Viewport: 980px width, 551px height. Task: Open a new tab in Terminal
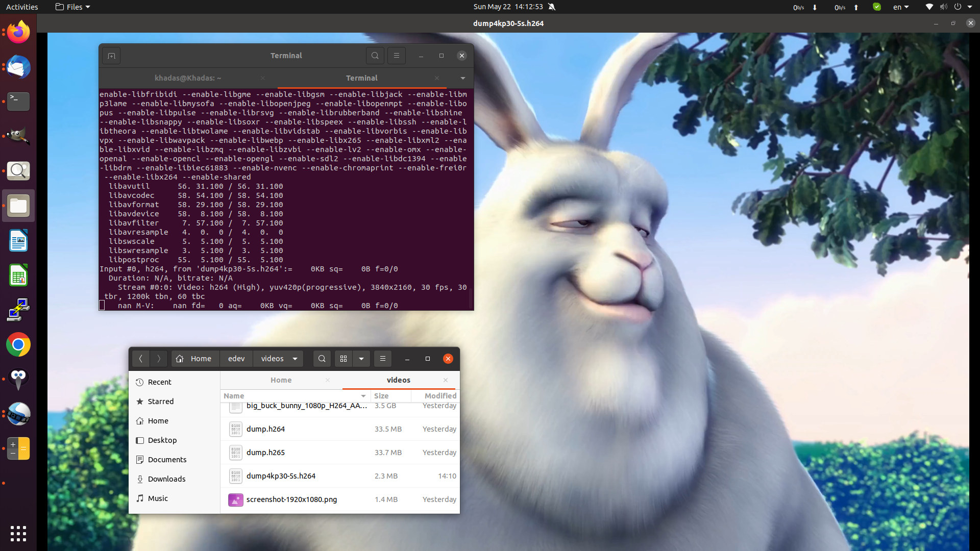(x=111, y=56)
